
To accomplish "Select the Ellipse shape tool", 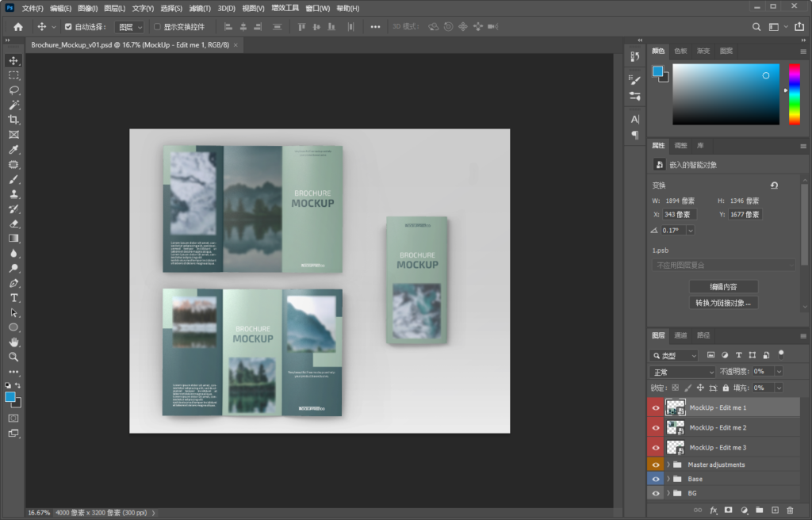I will (x=13, y=327).
